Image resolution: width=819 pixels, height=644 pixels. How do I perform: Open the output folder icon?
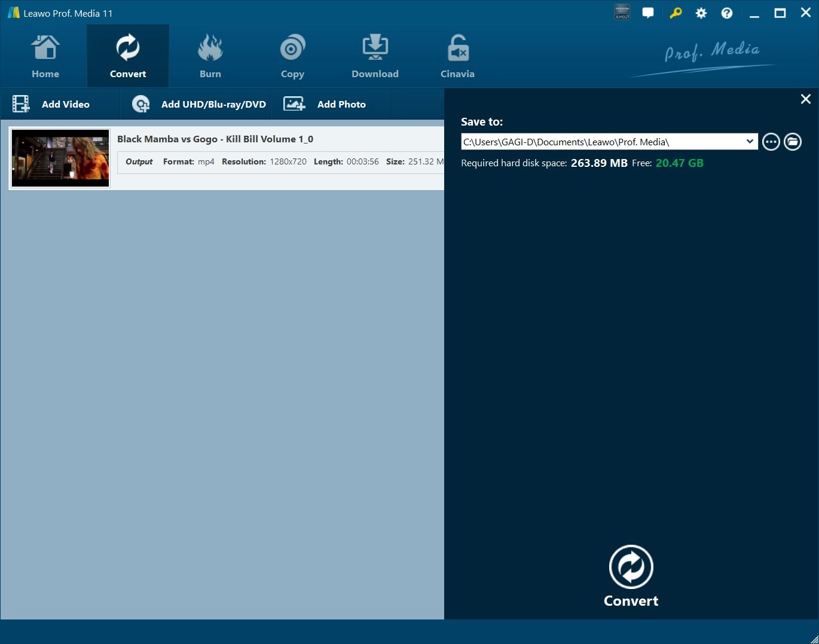pyautogui.click(x=793, y=142)
